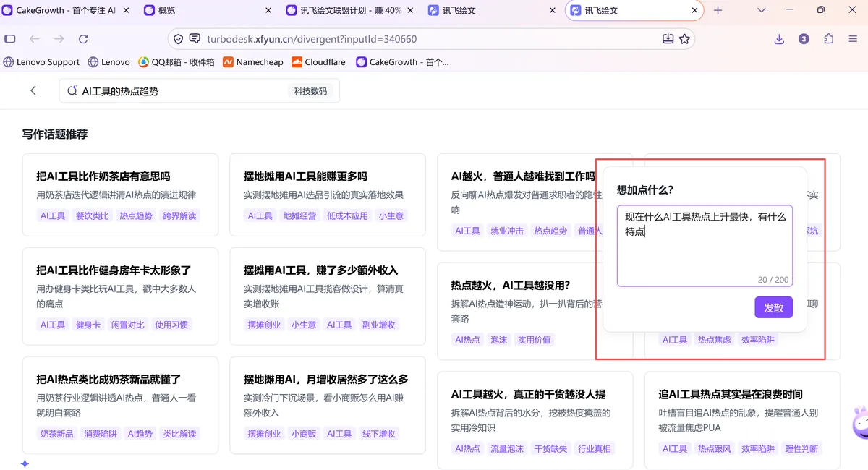This screenshot has height=470, width=868.
Task: Click the 理性判断 tag
Action: (801, 448)
